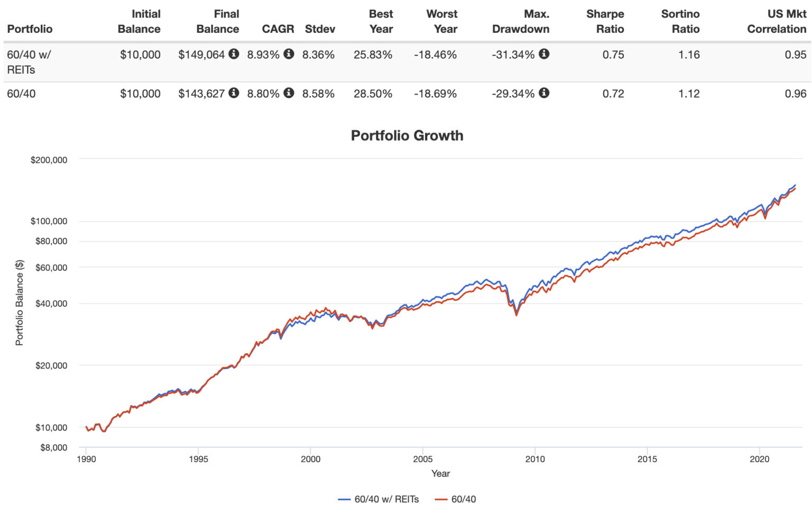Click the $100,000 gridline label

49,221
